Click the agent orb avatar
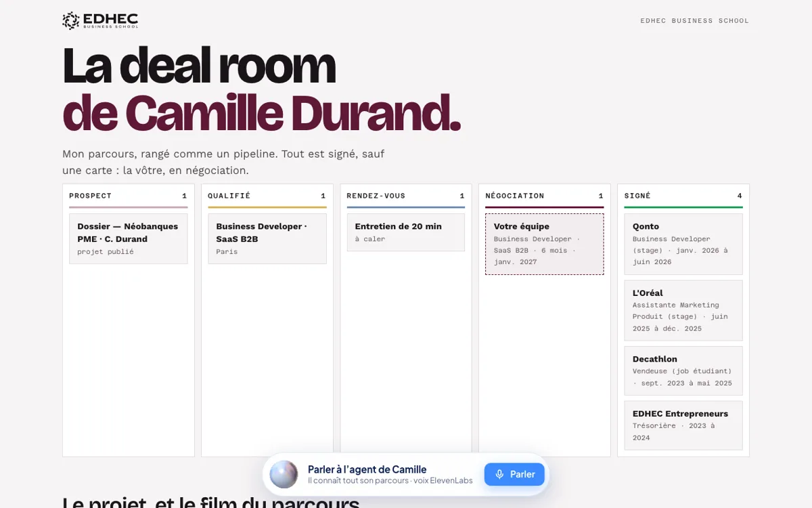The height and width of the screenshot is (508, 812). [284, 474]
